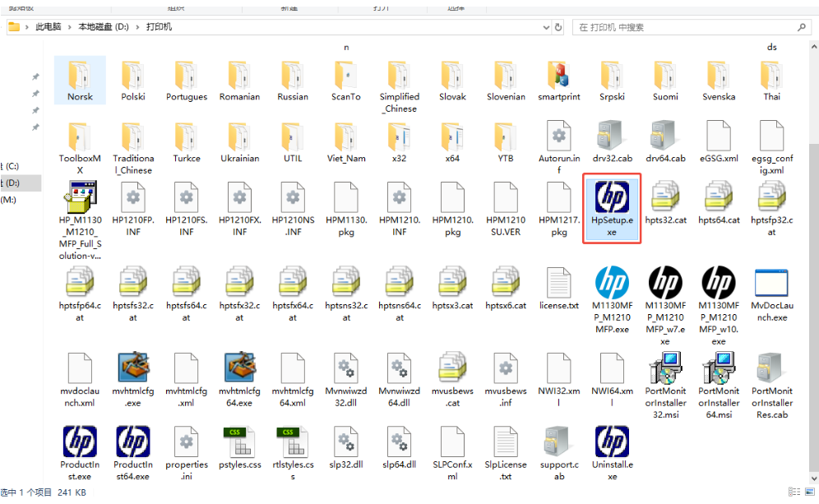Click the search magnifier icon
The image size is (819, 504).
pos(802,27)
